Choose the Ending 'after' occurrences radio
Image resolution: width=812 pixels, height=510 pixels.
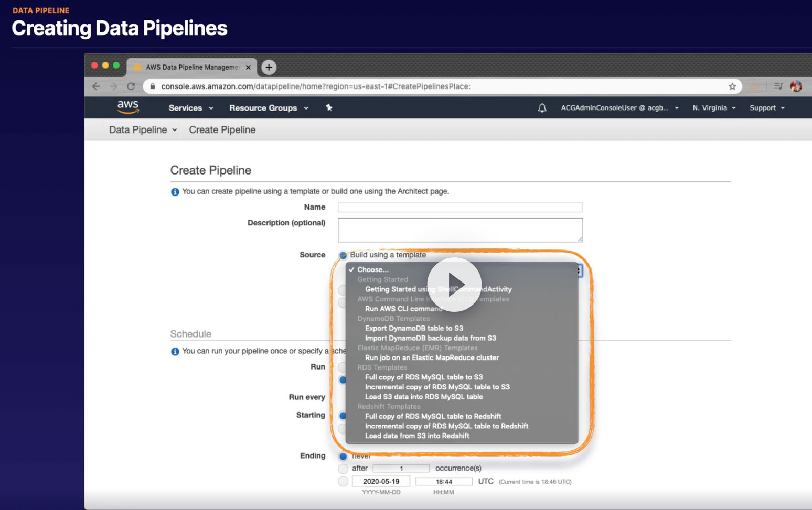(x=343, y=469)
